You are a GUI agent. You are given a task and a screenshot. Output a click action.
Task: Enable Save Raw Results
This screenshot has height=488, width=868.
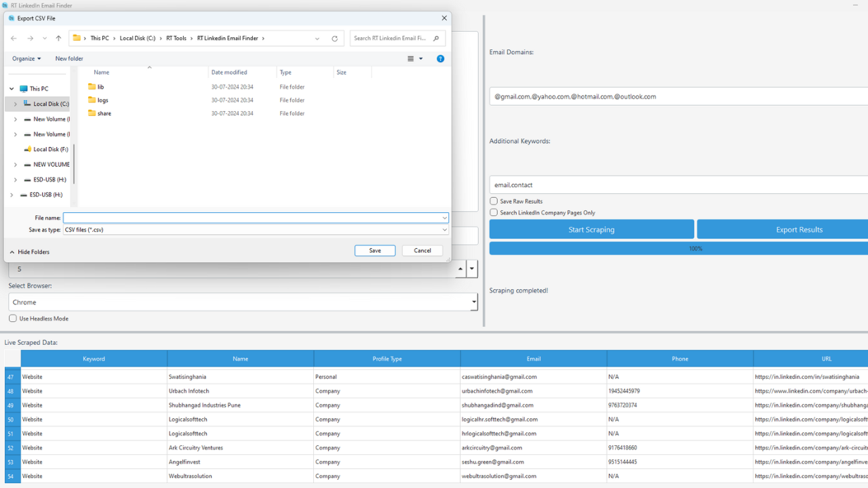pos(493,201)
